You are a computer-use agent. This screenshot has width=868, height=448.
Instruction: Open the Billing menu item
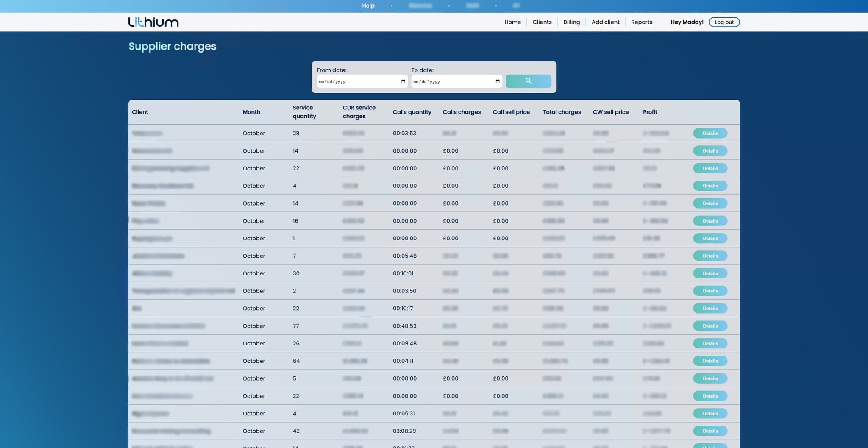pyautogui.click(x=571, y=22)
